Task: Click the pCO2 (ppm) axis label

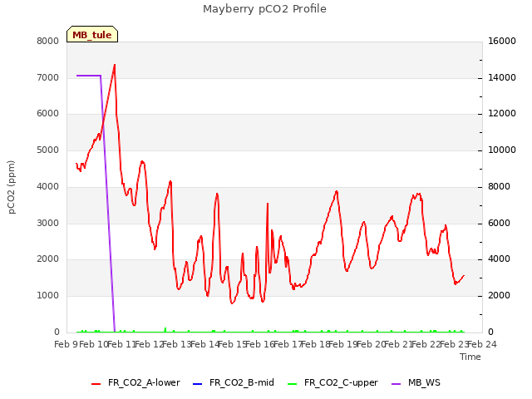Action: point(12,187)
